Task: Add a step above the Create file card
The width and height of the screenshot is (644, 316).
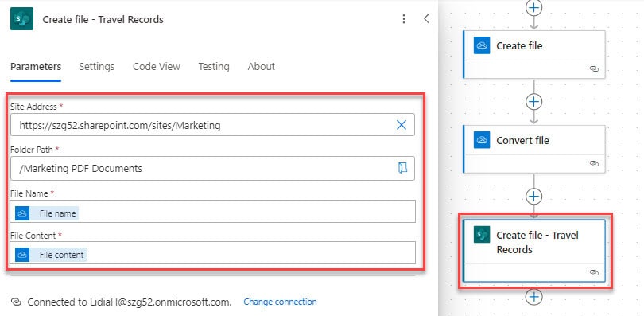Action: tap(533, 7)
